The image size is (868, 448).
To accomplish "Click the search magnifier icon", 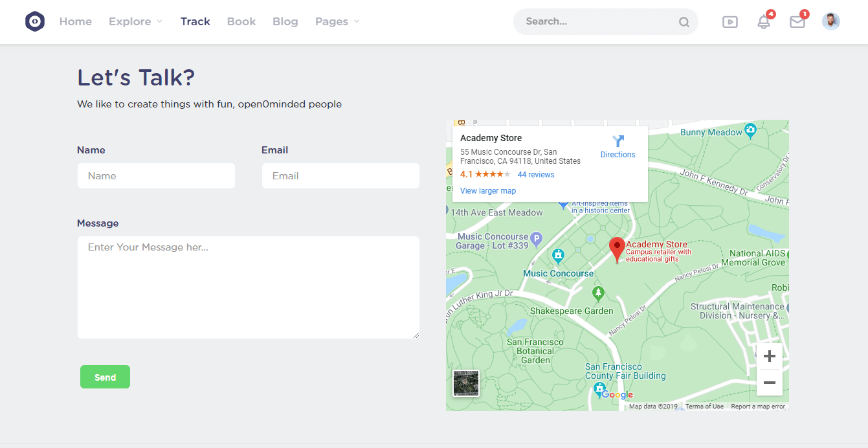I will 684,22.
